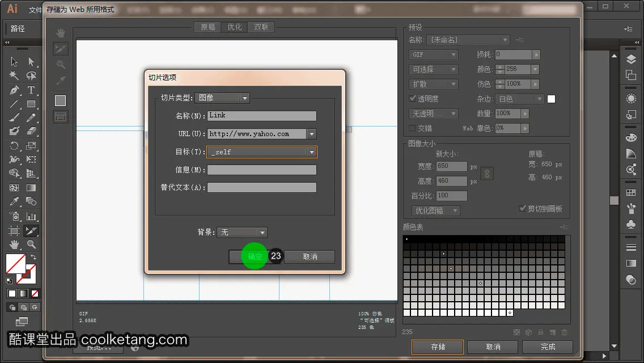Open the 优化图稿 dropdown
This screenshot has width=644, height=363.
point(436,210)
